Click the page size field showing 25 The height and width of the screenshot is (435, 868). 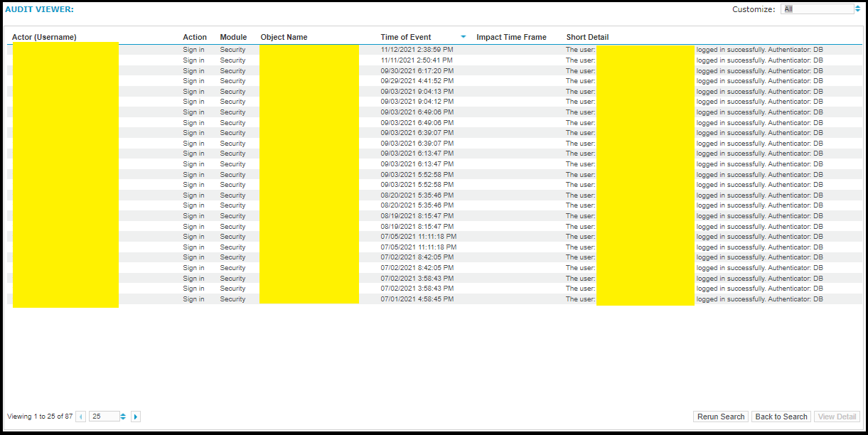pos(104,417)
